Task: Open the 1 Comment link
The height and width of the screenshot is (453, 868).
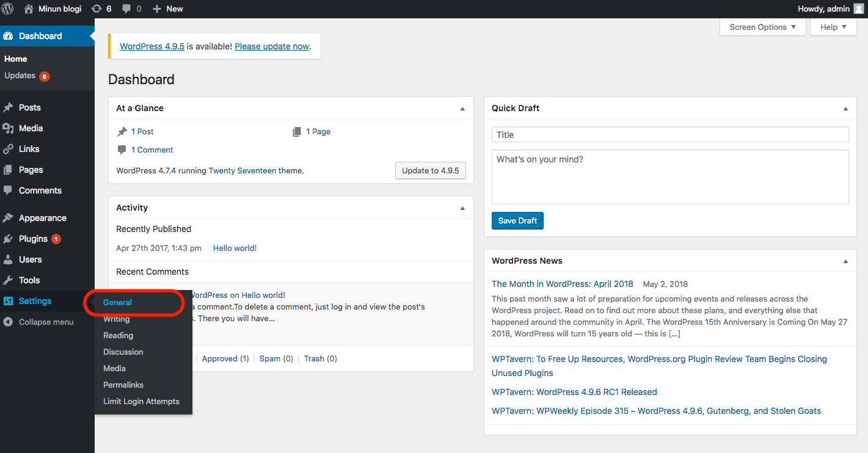Action: tap(152, 150)
